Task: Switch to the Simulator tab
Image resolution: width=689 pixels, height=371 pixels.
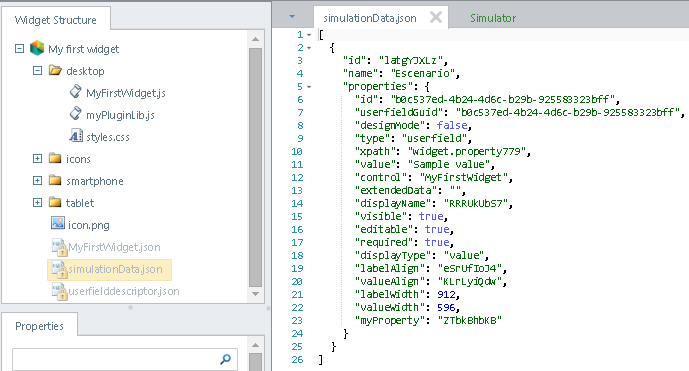Action: coord(493,18)
